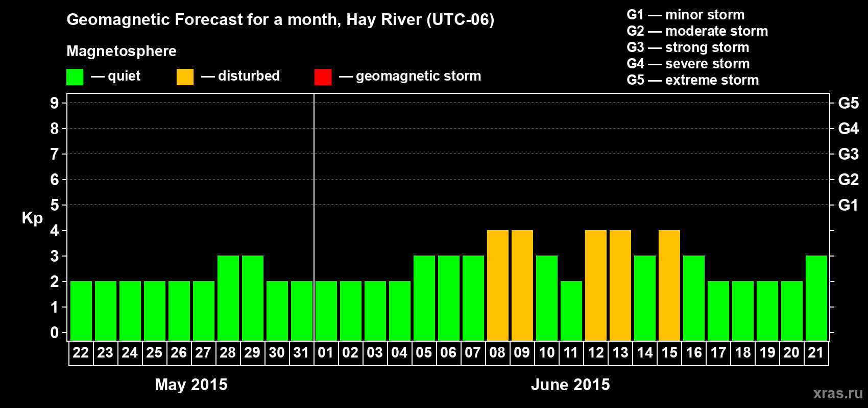
Task: Click the date label 20 on the axis
Action: pos(791,353)
